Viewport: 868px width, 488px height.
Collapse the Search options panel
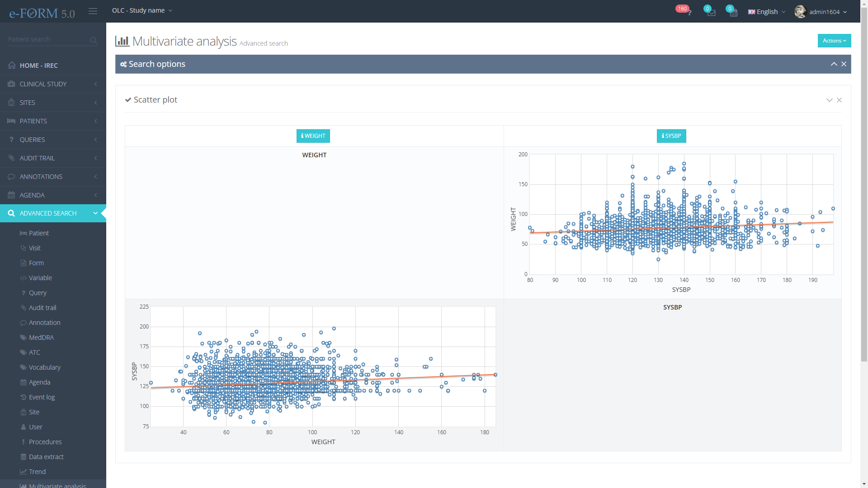(x=834, y=64)
